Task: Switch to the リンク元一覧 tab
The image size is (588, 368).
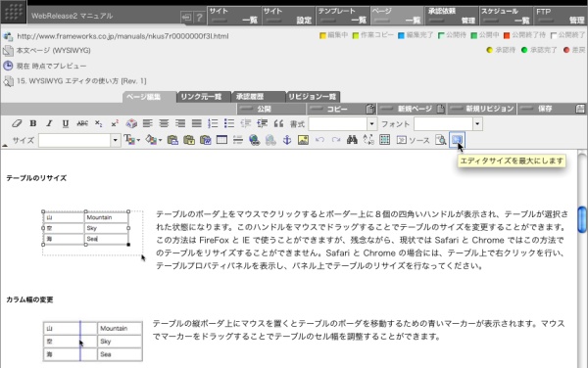Action: (205, 97)
